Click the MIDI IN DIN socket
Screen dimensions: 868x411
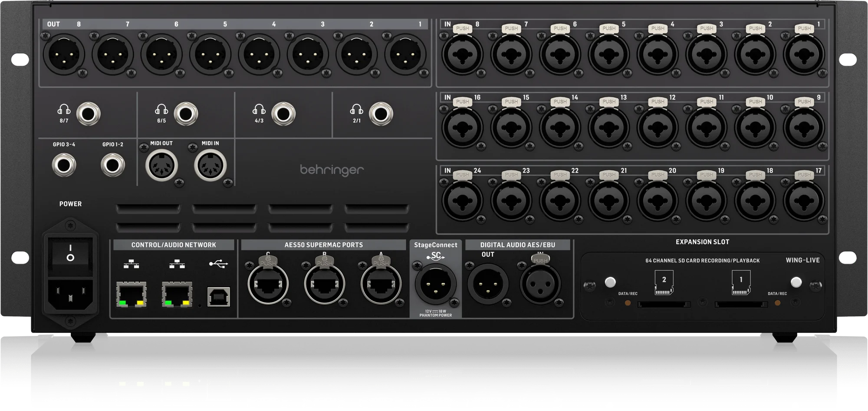tap(210, 166)
